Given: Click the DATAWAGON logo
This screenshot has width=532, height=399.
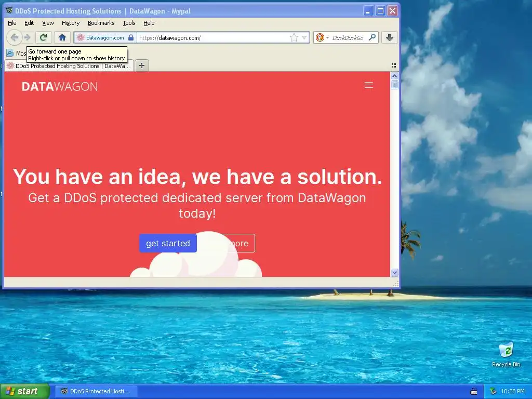Looking at the screenshot, I should click(x=60, y=87).
